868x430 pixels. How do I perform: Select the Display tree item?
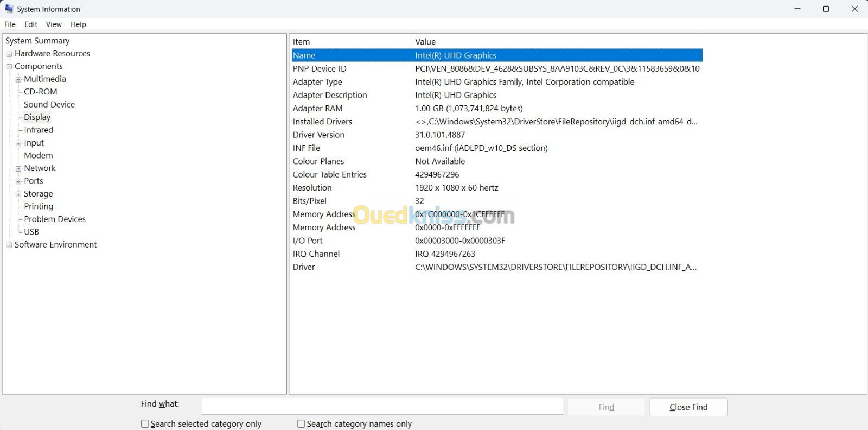pyautogui.click(x=37, y=117)
